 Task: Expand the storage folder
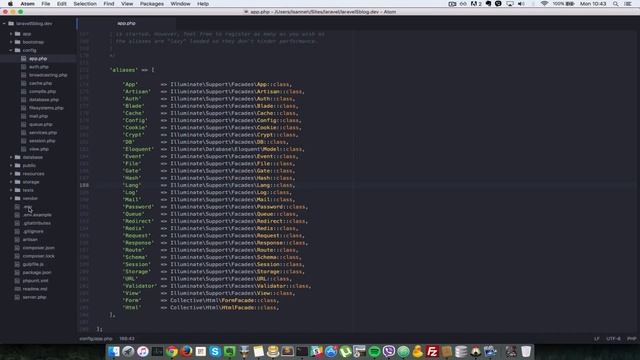point(11,182)
